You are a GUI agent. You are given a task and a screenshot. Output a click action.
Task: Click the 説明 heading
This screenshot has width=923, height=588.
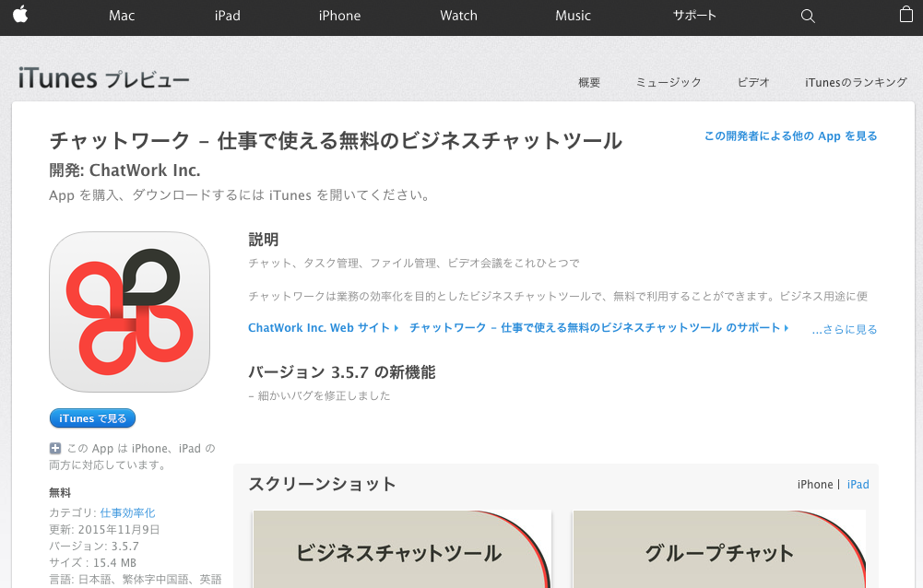pos(263,240)
